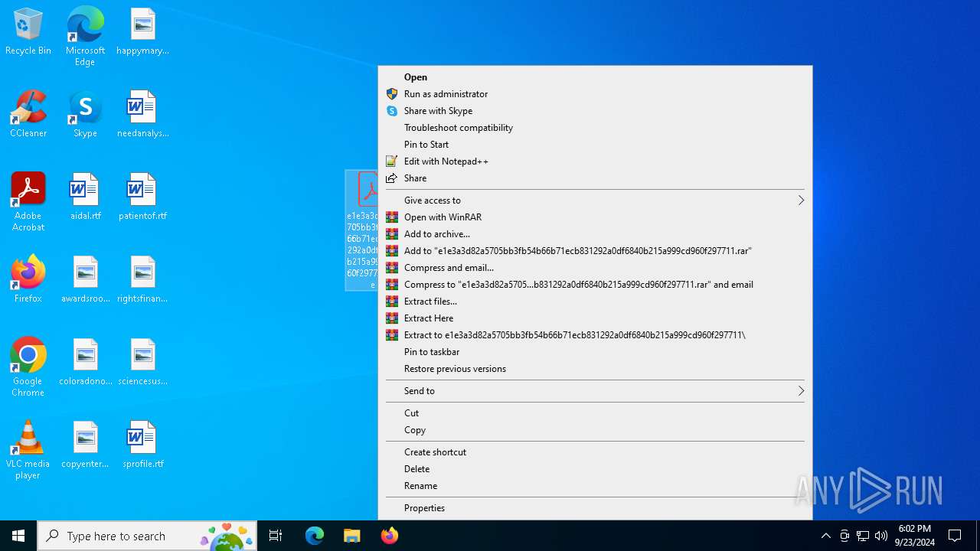Choose Compress to rar and email
Image resolution: width=980 pixels, height=551 pixels.
coord(595,285)
